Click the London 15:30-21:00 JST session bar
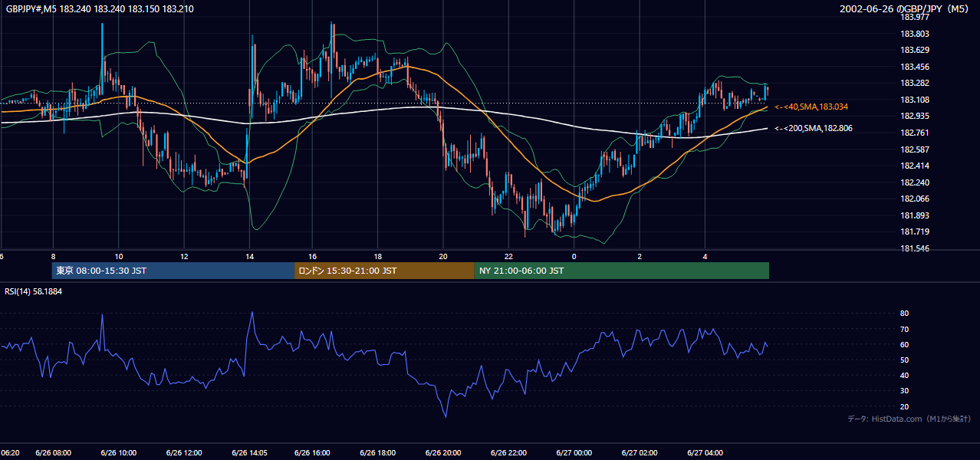980x460 pixels. [384, 271]
